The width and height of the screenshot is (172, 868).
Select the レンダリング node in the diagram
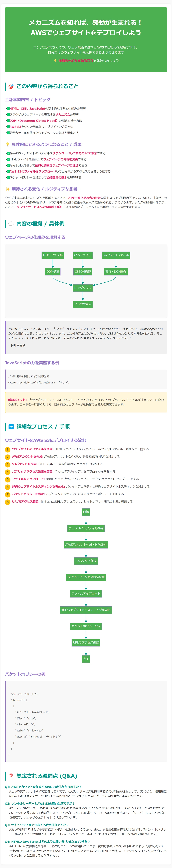[83, 288]
